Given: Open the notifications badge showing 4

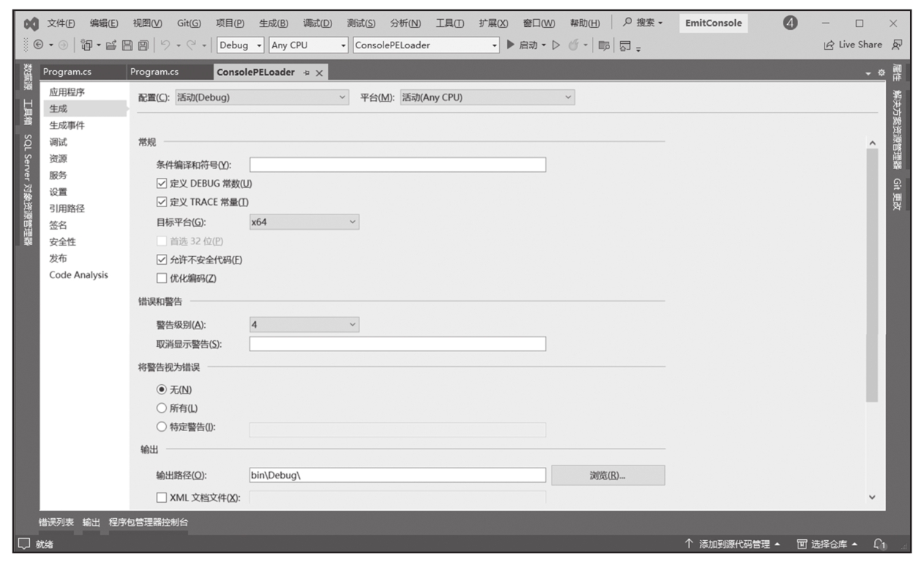Looking at the screenshot, I should [x=790, y=23].
